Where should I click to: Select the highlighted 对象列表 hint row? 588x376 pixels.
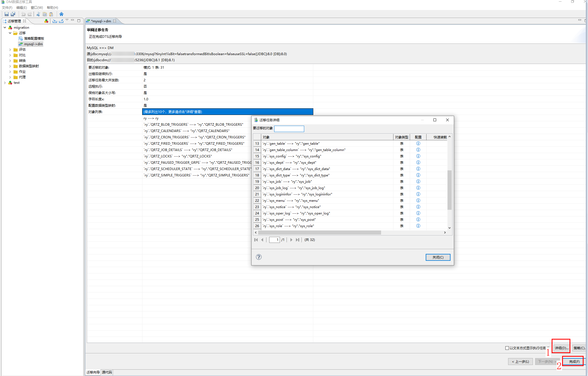(228, 112)
